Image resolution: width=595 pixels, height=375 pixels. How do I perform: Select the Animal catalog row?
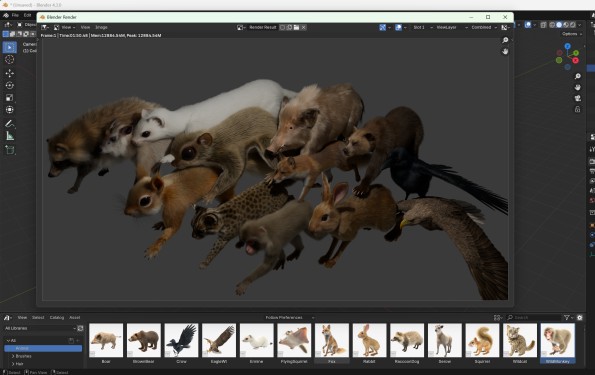pyautogui.click(x=43, y=348)
